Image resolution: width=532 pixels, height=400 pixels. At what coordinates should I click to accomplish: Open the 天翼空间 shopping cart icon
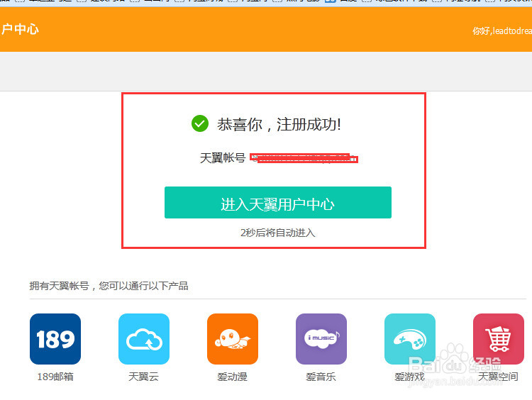[499, 338]
